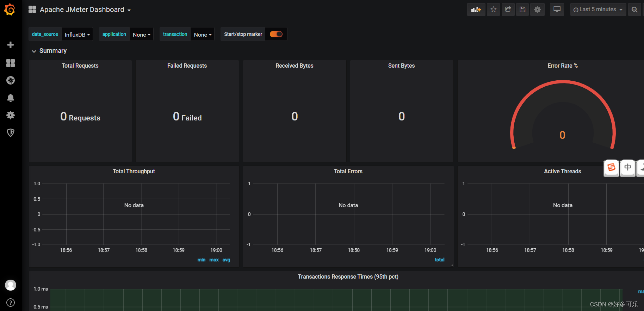The width and height of the screenshot is (644, 311).
Task: Click the Add panel icon
Action: [476, 10]
